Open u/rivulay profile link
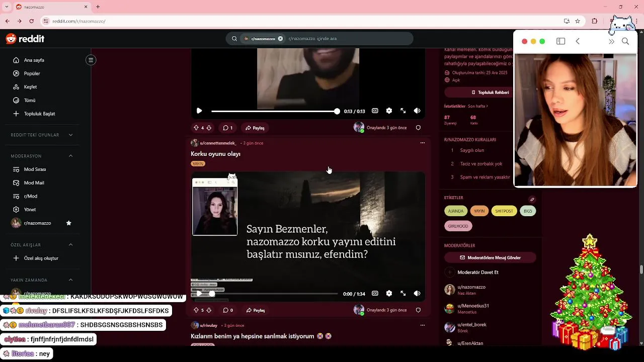The image size is (644, 362). 208,326
